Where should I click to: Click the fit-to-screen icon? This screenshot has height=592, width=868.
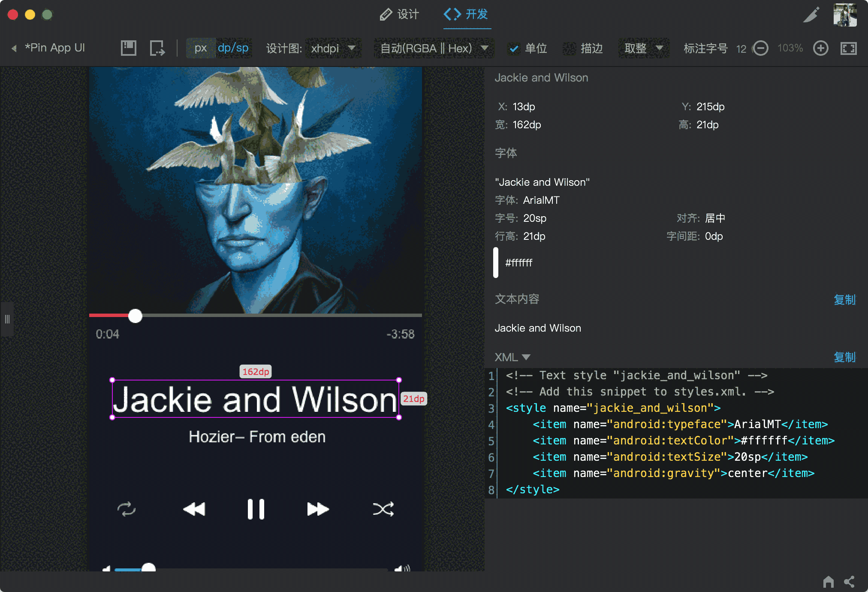coord(848,48)
